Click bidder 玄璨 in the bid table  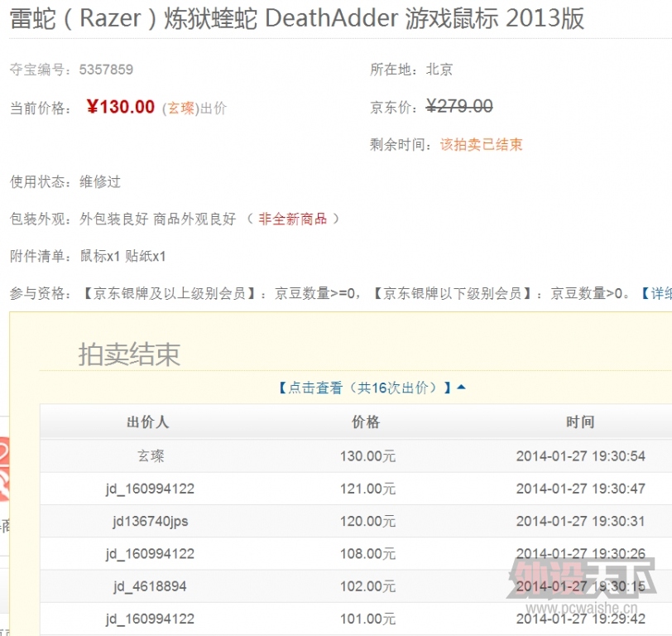(151, 455)
